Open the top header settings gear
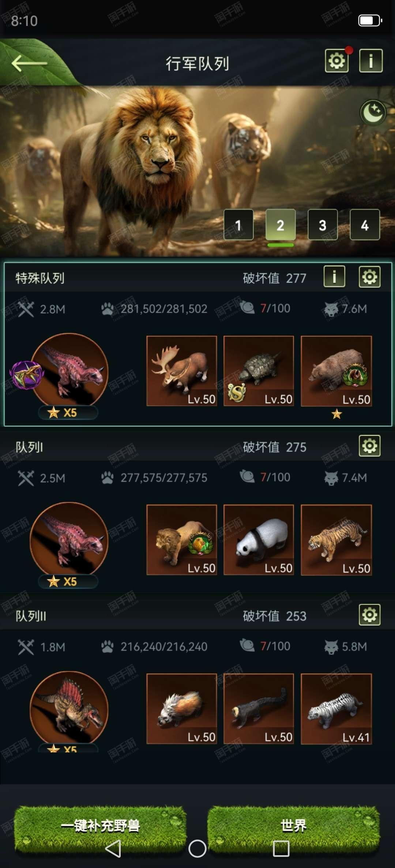Viewport: 395px width, 868px height. point(337,61)
